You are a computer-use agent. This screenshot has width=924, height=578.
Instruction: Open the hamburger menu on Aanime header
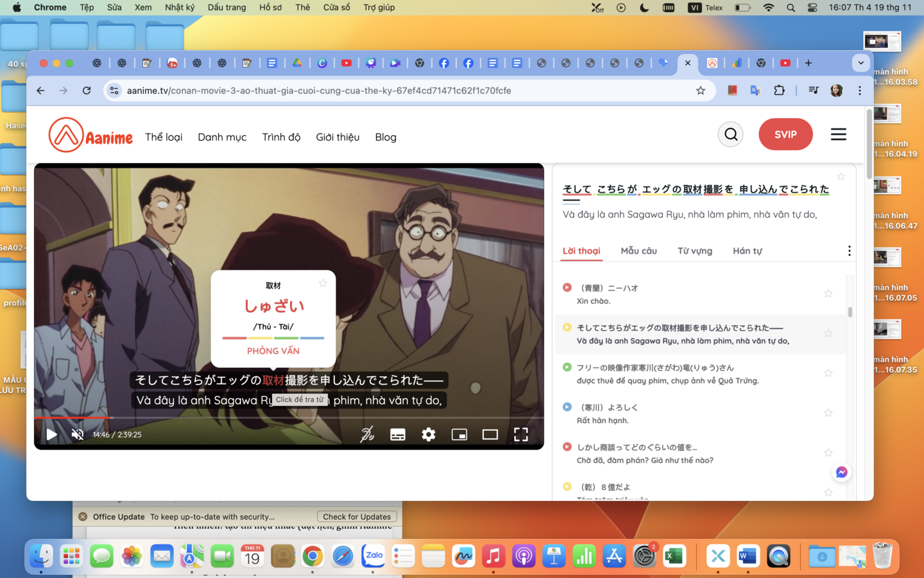[838, 134]
